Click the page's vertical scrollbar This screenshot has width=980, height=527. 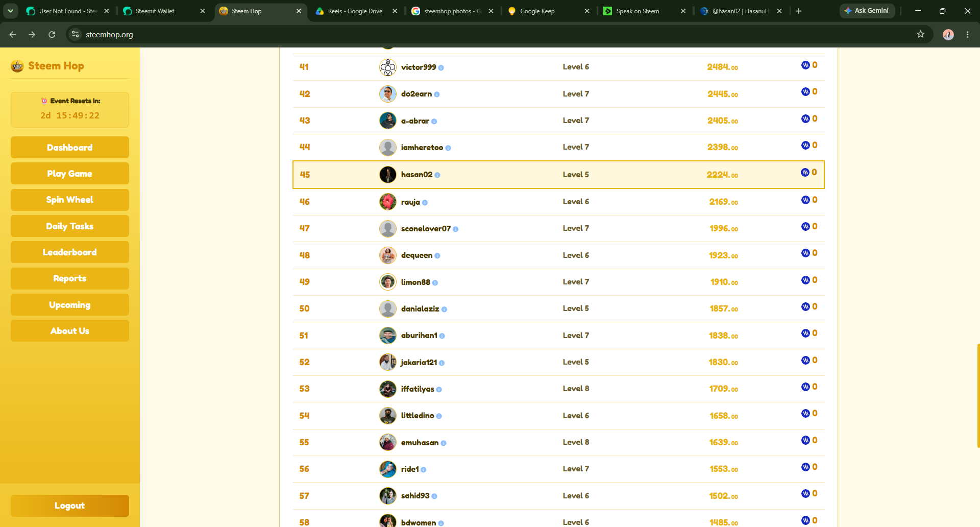tap(978, 396)
